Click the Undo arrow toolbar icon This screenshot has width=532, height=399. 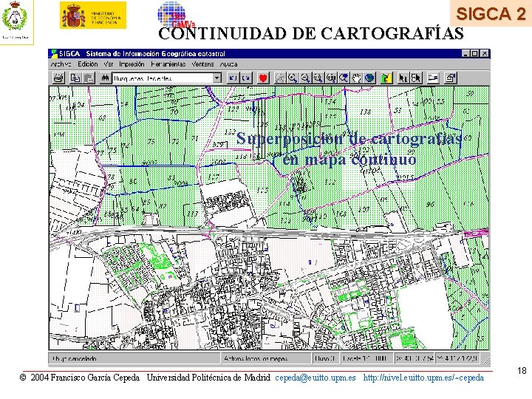(x=233, y=78)
